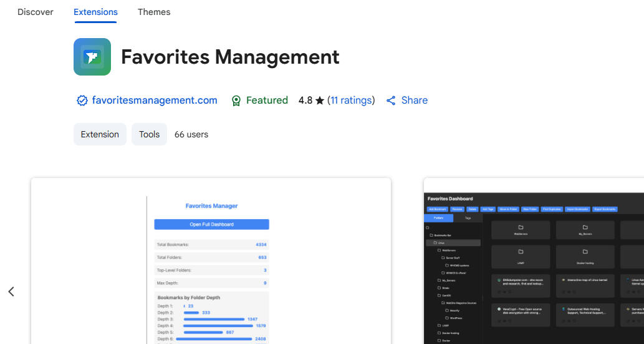Open the WebServers folder card icon

tap(521, 227)
